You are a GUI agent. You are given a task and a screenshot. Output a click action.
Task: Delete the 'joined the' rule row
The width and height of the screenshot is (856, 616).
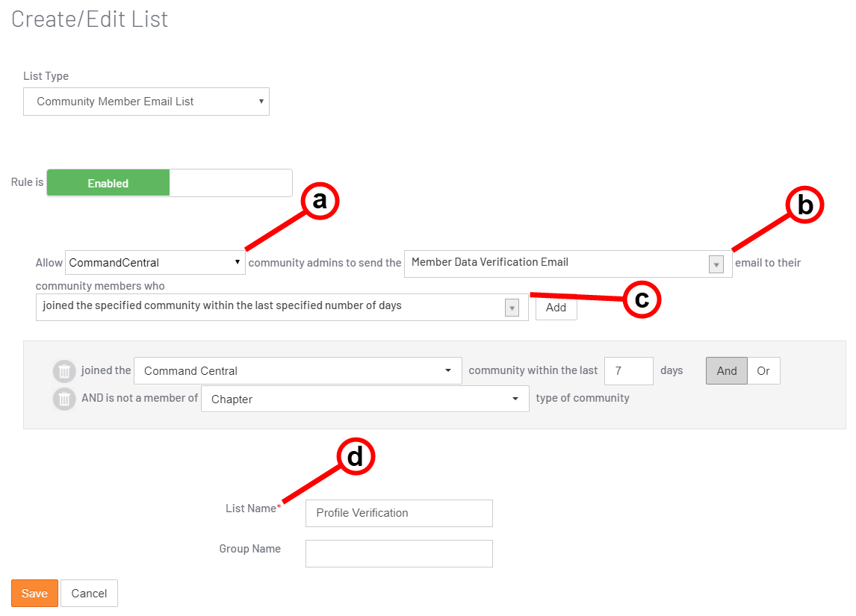tap(64, 372)
